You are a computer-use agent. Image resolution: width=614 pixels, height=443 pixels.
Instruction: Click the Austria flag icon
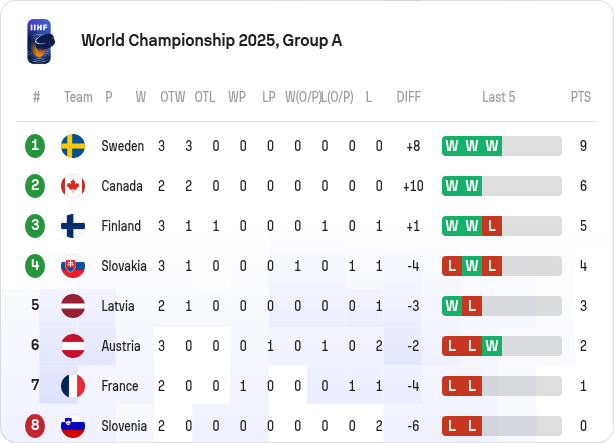coord(73,346)
